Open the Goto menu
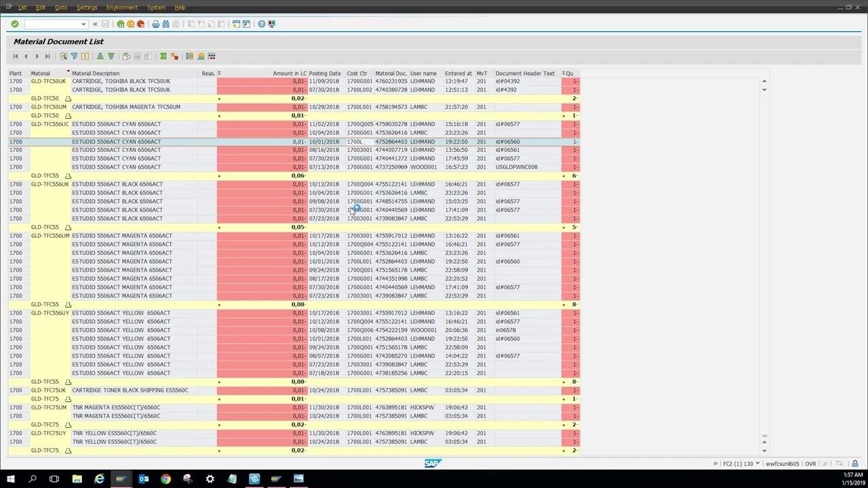 [61, 7]
